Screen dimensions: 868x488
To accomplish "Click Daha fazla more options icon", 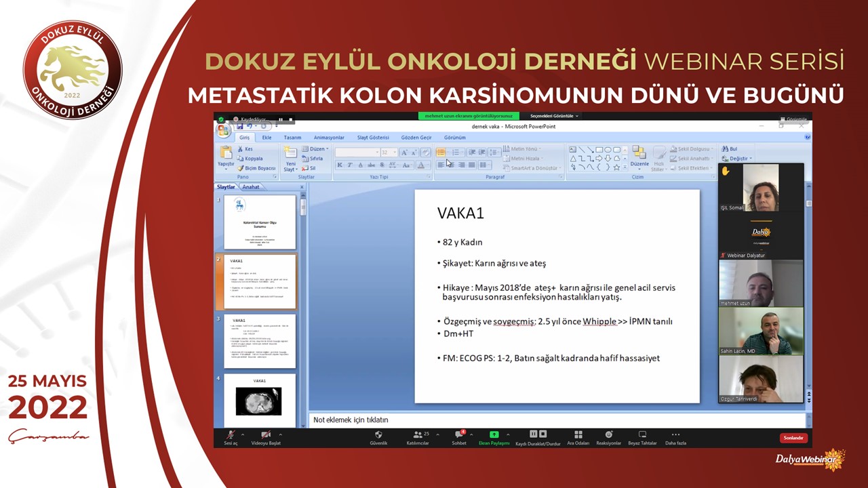I will click(x=675, y=435).
